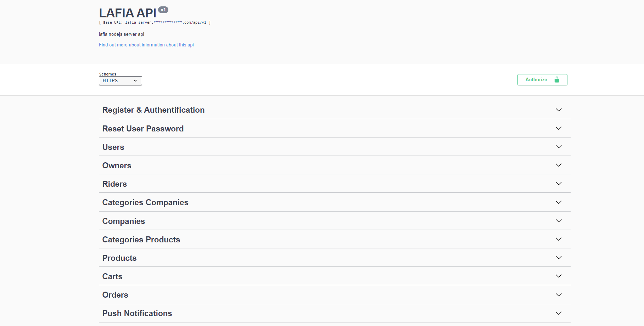The width and height of the screenshot is (644, 326).
Task: Select the Users section heading
Action: coord(113,147)
